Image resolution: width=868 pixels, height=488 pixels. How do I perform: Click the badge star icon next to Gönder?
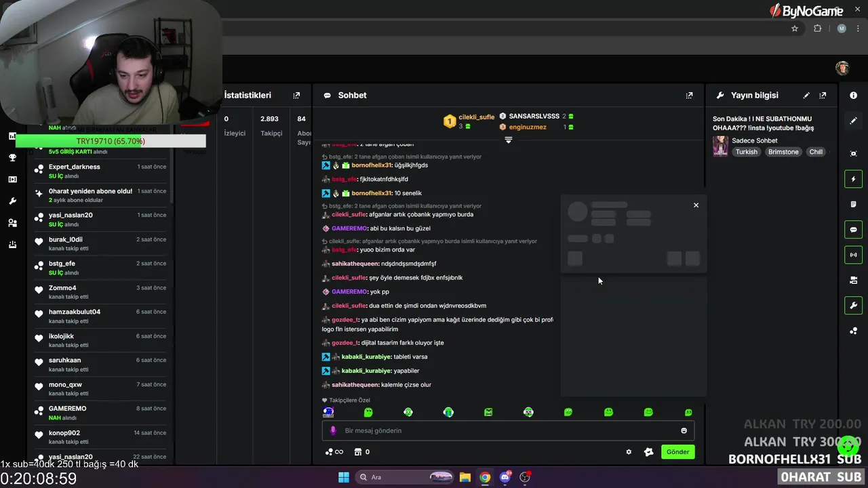pos(648,452)
